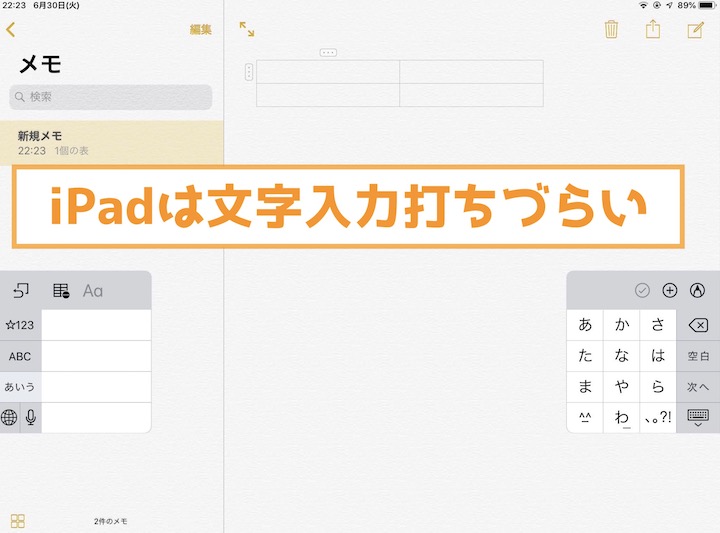Tap the な key
This screenshot has width=720, height=533.
click(x=621, y=356)
